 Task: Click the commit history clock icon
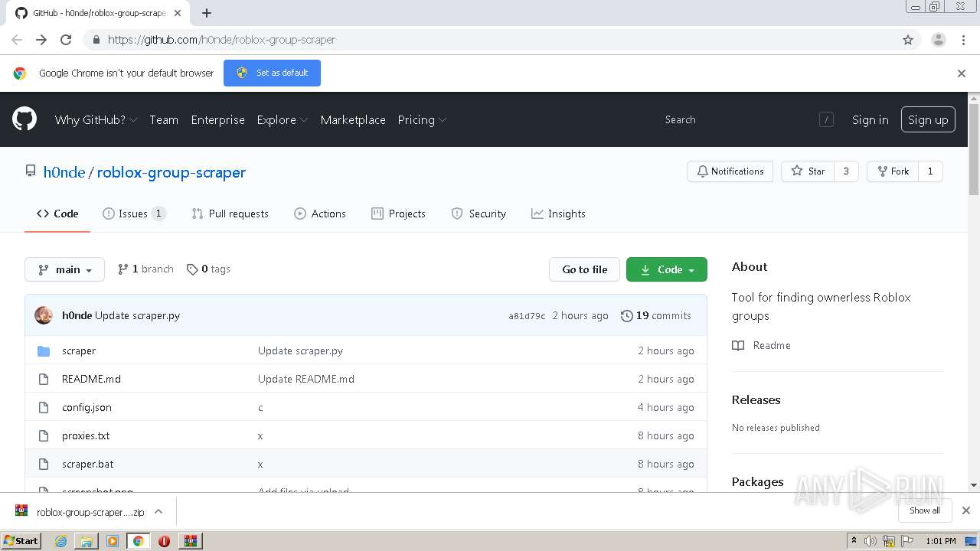[626, 315]
